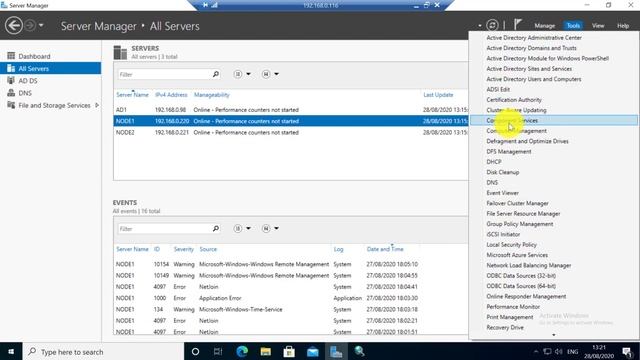Select AD DS in sidebar
Viewport: 640px width, 360px height.
tap(28, 81)
